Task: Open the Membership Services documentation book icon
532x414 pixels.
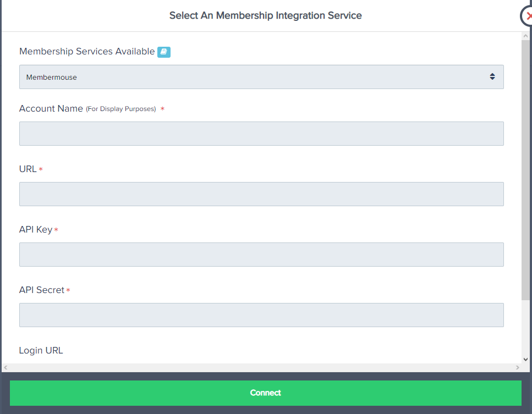Action: pos(163,52)
